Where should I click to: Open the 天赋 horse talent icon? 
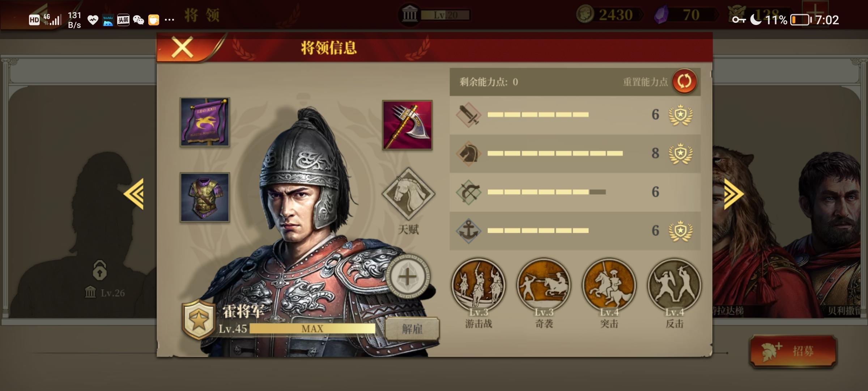pos(408,194)
